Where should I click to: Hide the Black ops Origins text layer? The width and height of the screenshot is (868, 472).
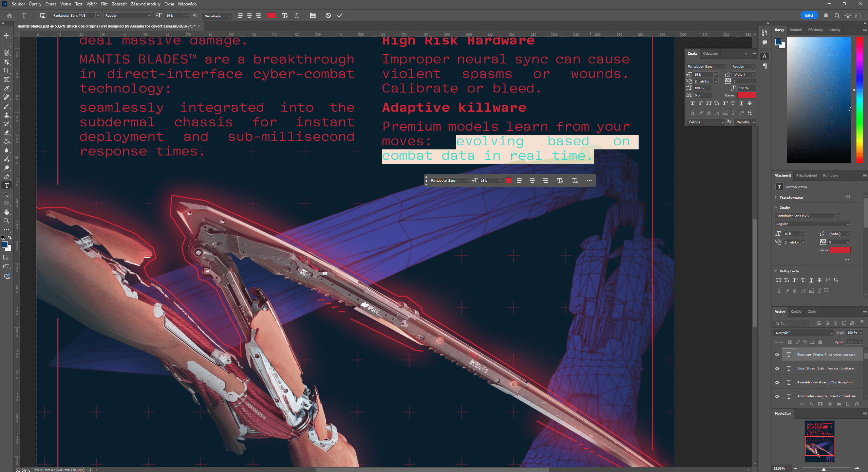tap(777, 355)
